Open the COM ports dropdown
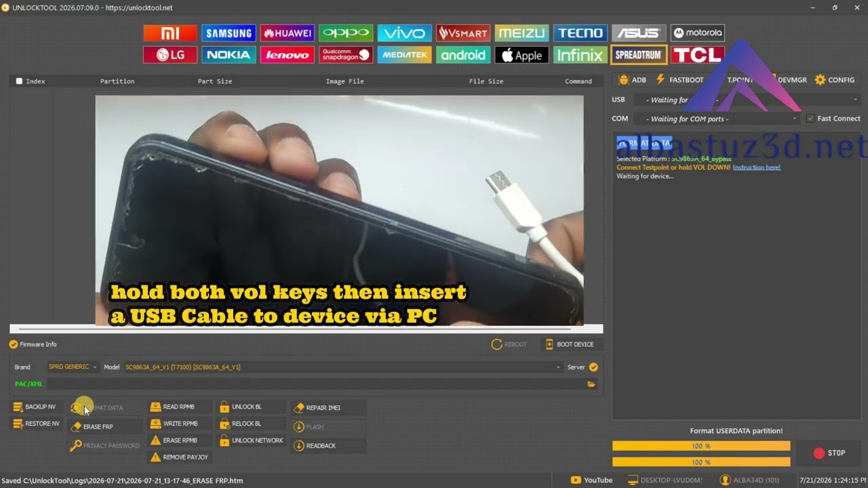The width and height of the screenshot is (868, 488). click(x=717, y=119)
